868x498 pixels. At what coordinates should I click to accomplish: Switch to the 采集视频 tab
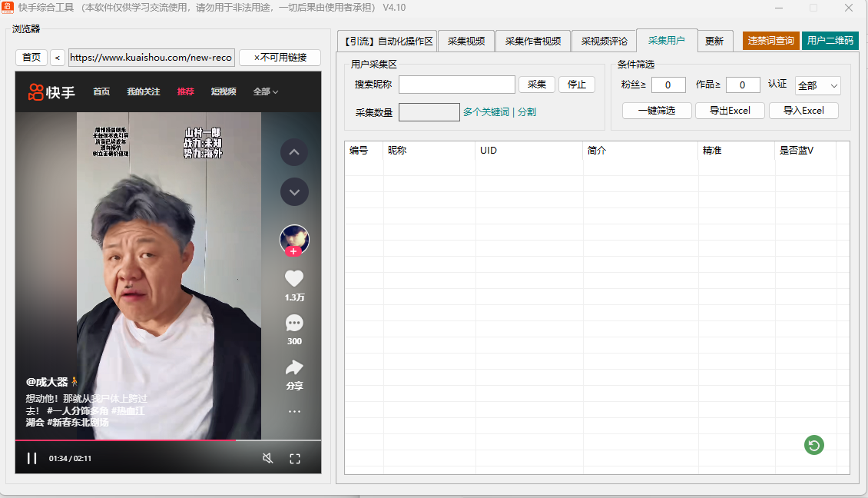tap(466, 41)
